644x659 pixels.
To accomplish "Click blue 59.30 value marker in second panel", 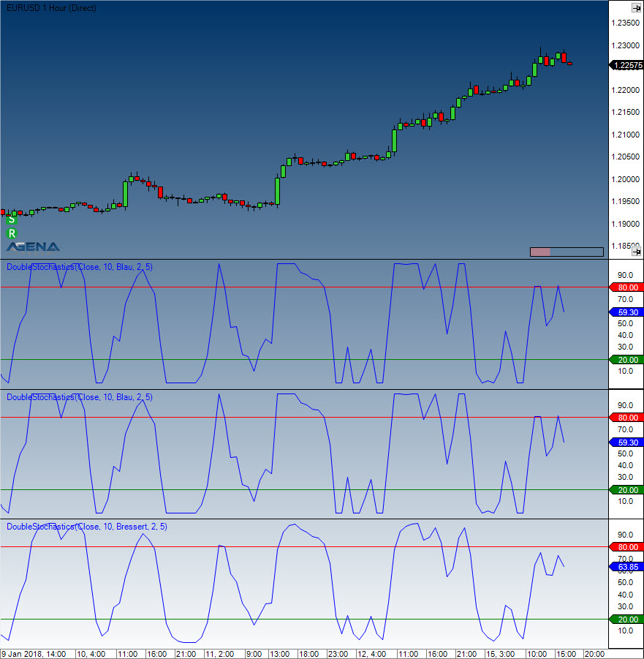I will tap(626, 442).
